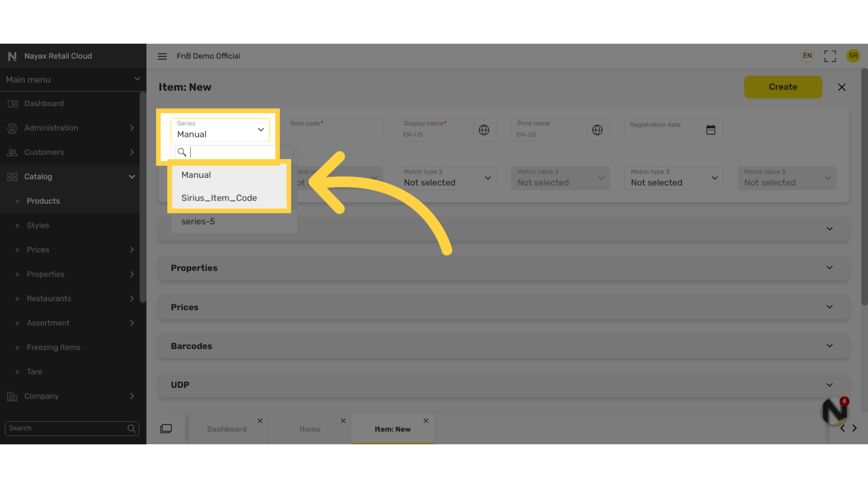Click the Display name globe icon
868x488 pixels.
(x=484, y=130)
